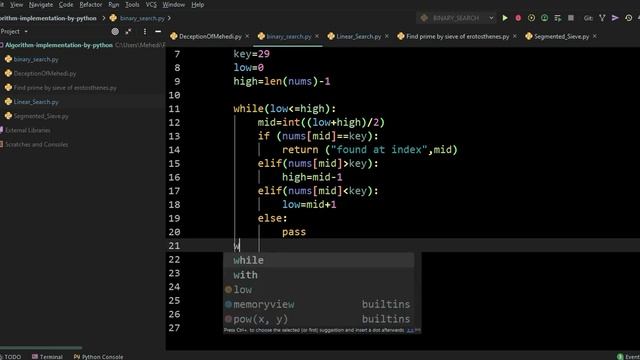Image resolution: width=640 pixels, height=360 pixels.
Task: Switch to binary_search.py editor tab
Action: (289, 36)
